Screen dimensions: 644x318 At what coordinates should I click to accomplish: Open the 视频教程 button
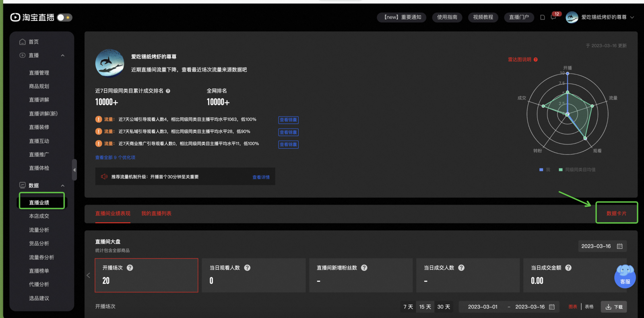point(483,17)
